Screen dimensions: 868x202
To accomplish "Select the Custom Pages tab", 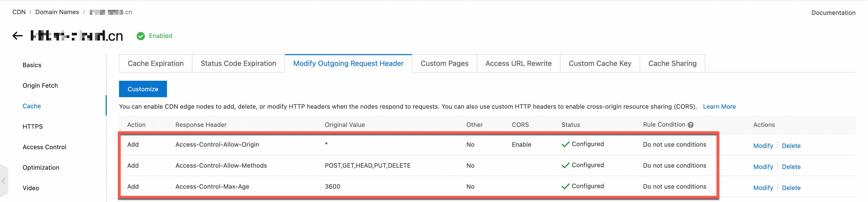I will pyautogui.click(x=444, y=63).
